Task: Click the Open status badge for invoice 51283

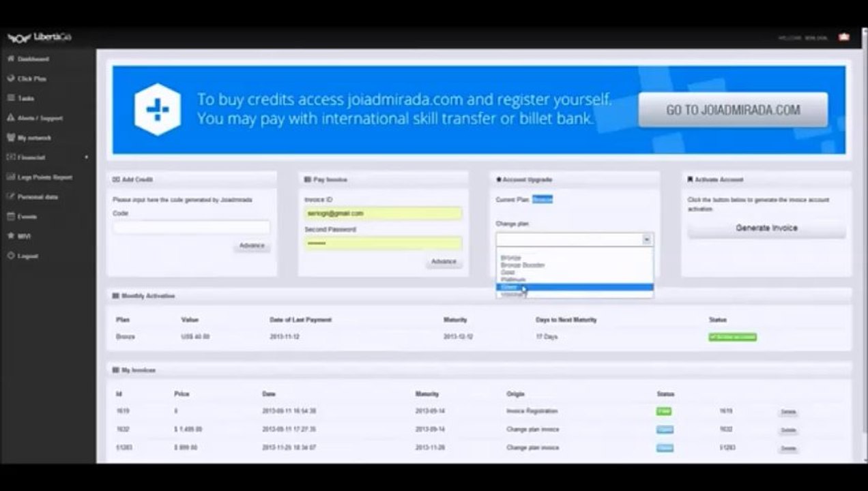Action: (x=665, y=448)
